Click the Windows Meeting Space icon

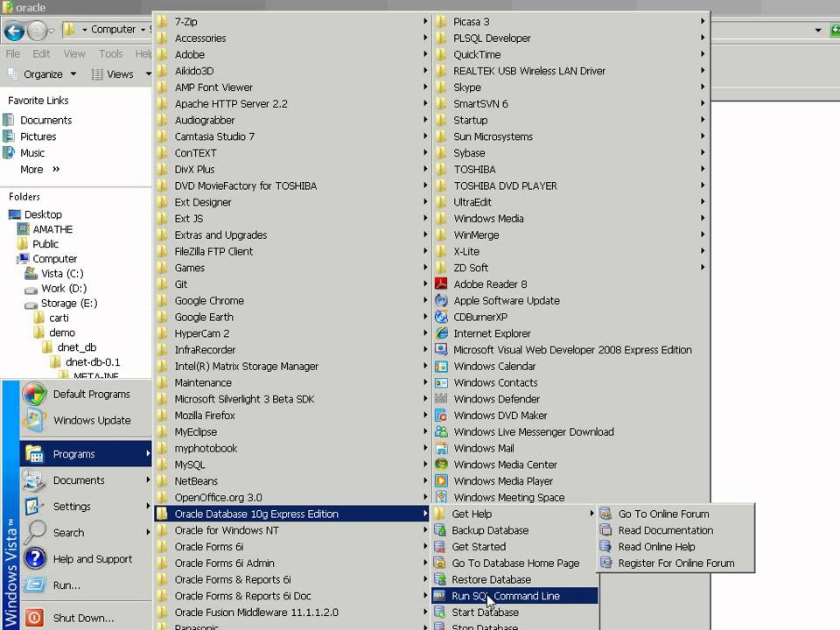[x=441, y=497]
